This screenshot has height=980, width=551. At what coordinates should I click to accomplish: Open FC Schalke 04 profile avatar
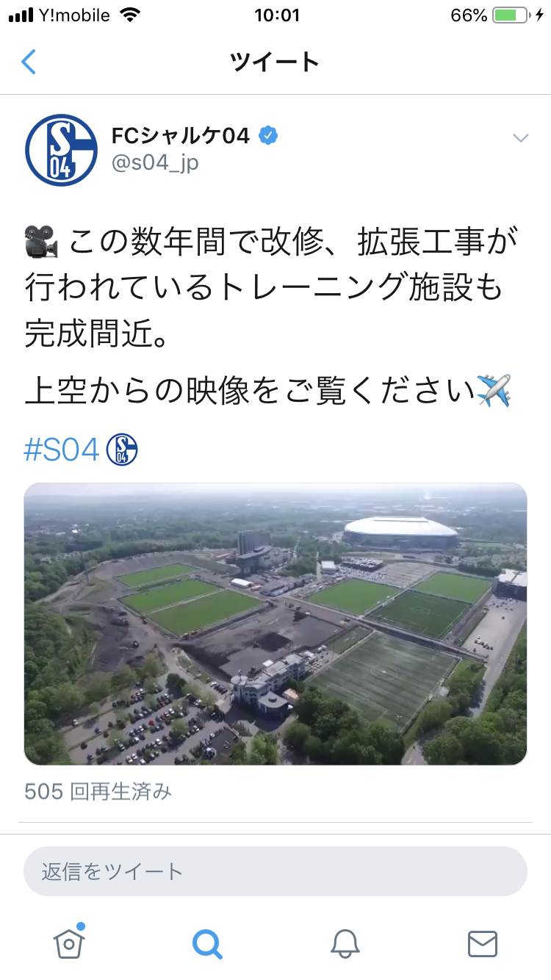coord(61,150)
